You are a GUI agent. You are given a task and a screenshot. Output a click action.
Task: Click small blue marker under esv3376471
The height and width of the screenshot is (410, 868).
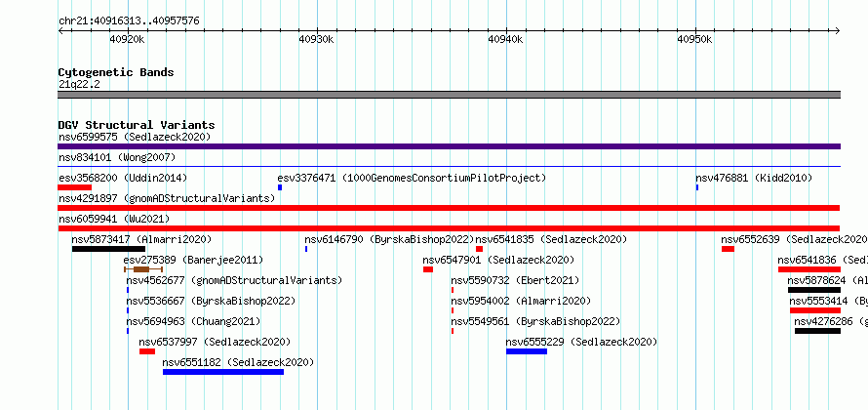(280, 187)
